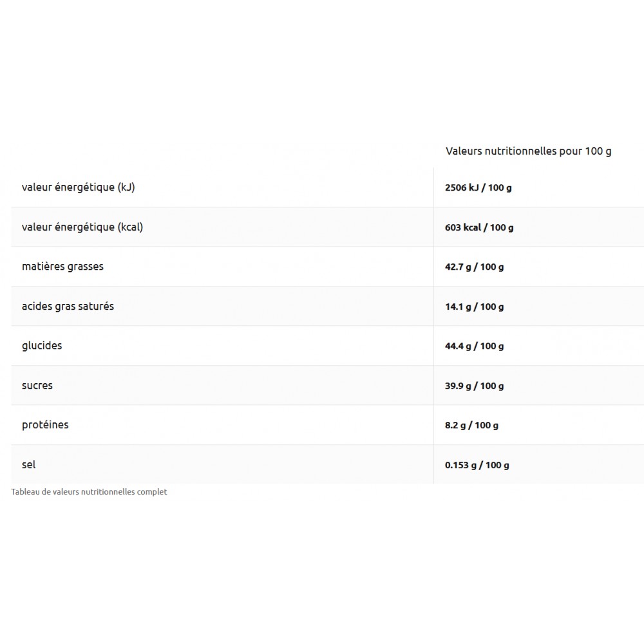
Task: Click the '44.4 g / 100 g' value
Action: pos(474,346)
